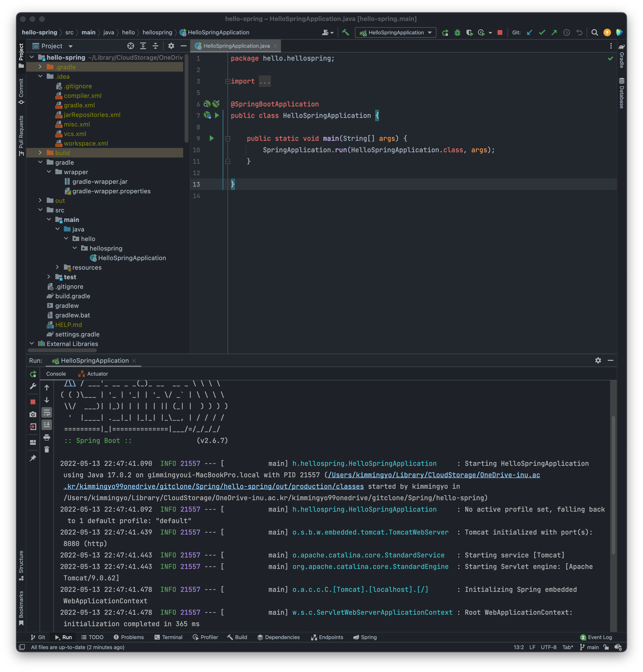This screenshot has width=643, height=672.
Task: Toggle soft-wrap in console
Action: pos(47,412)
